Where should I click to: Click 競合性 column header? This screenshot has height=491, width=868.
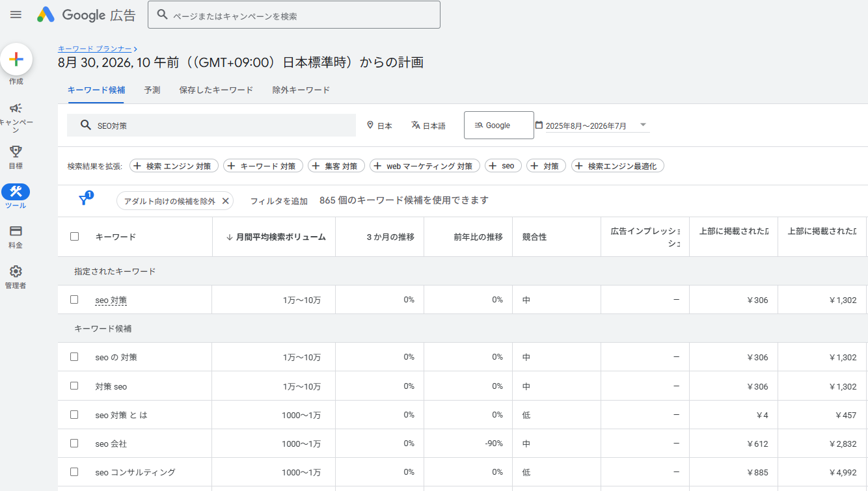(534, 237)
